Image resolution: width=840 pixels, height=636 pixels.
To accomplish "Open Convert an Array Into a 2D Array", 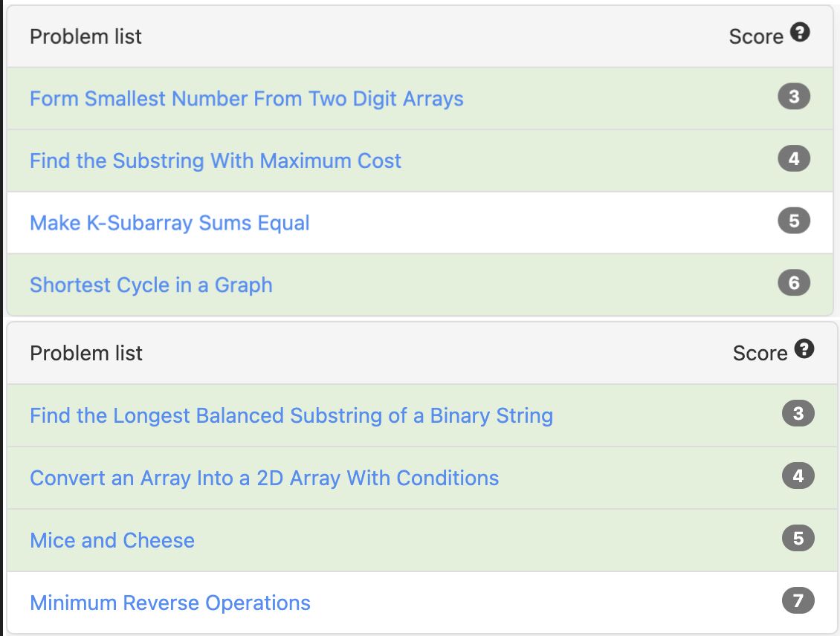I will point(264,478).
